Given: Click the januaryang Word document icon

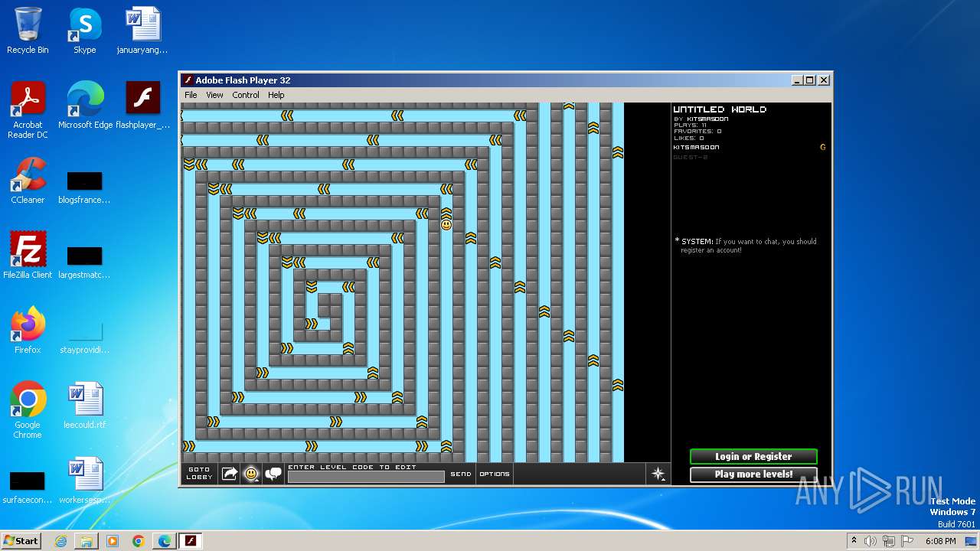Looking at the screenshot, I should click(142, 31).
